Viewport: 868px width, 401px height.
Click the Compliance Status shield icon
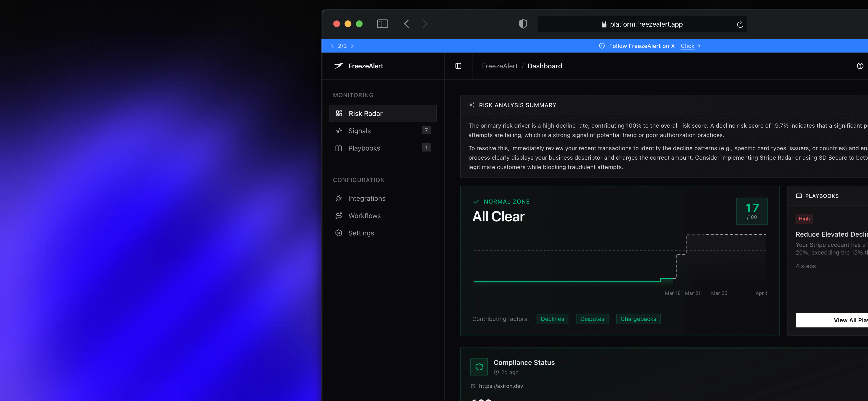[x=479, y=367]
